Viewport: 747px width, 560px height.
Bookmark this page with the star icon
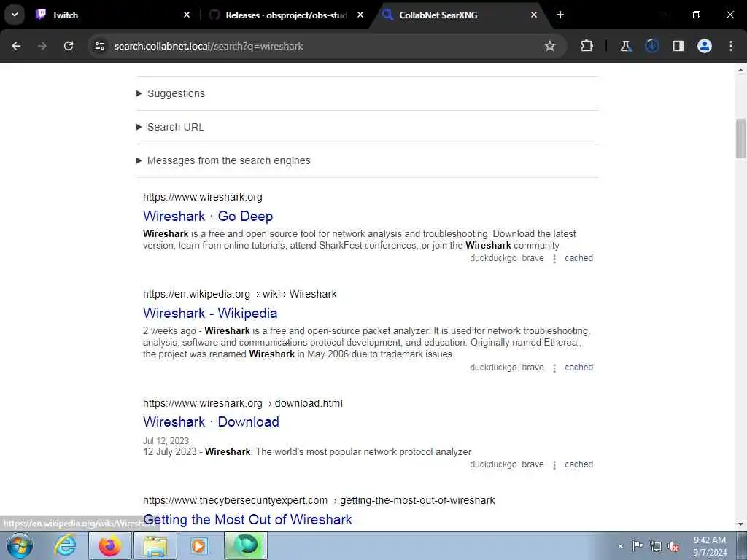550,46
